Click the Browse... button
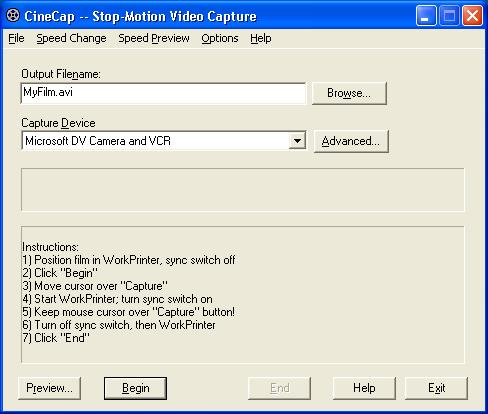The width and height of the screenshot is (488, 414). [349, 93]
